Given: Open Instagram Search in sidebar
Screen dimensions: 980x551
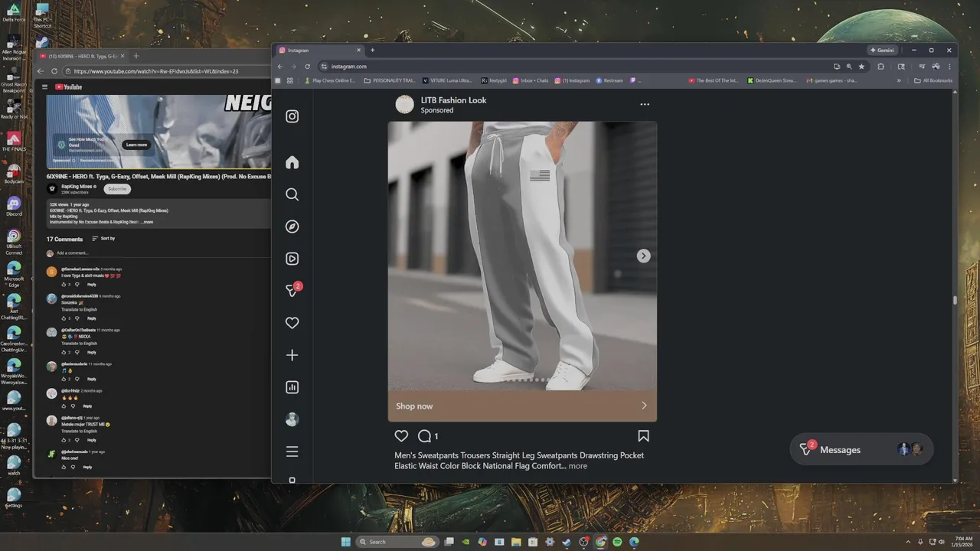Looking at the screenshot, I should coord(292,194).
